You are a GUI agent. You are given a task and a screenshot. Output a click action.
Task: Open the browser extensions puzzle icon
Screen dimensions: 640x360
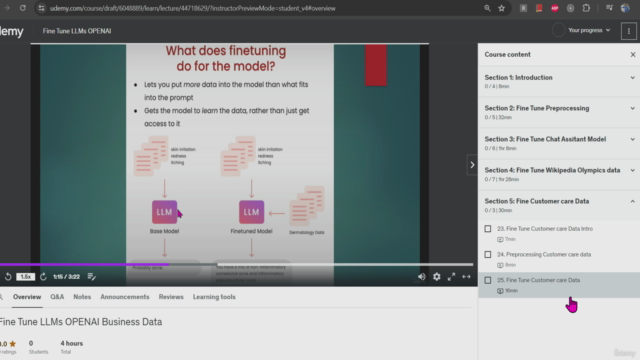[x=586, y=8]
